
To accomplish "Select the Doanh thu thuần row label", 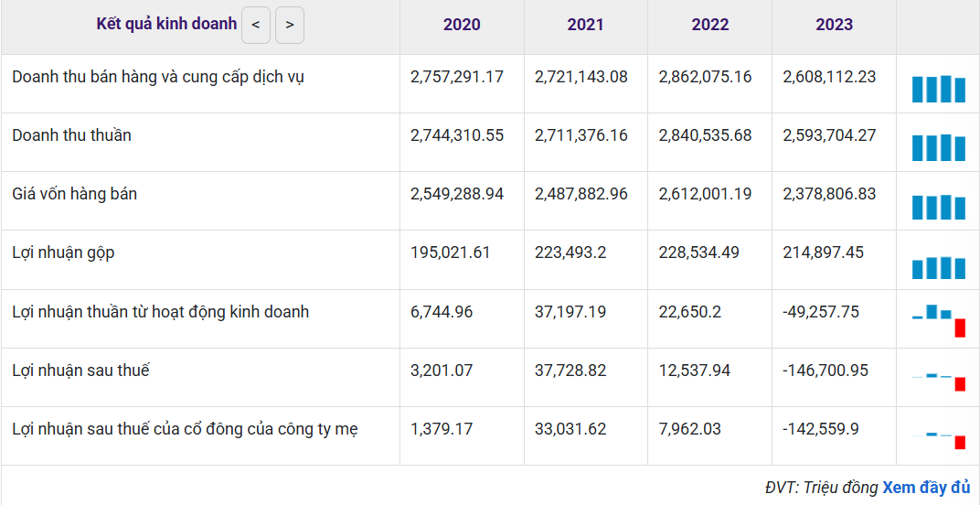I will tap(72, 135).
